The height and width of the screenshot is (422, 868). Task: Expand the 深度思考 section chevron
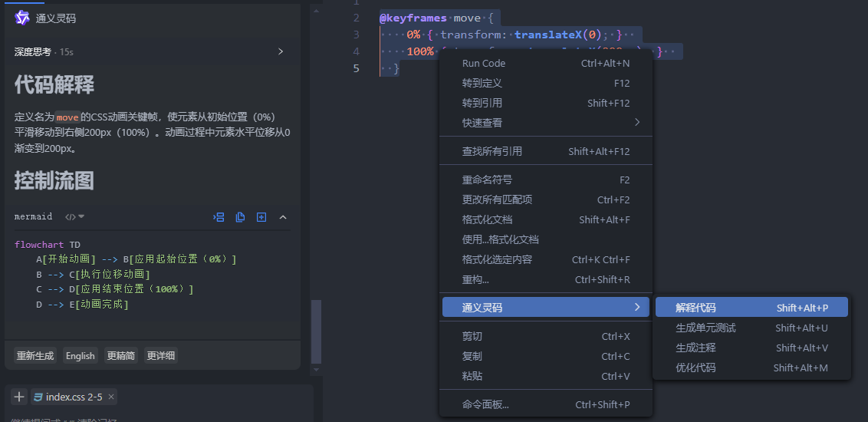(x=281, y=51)
